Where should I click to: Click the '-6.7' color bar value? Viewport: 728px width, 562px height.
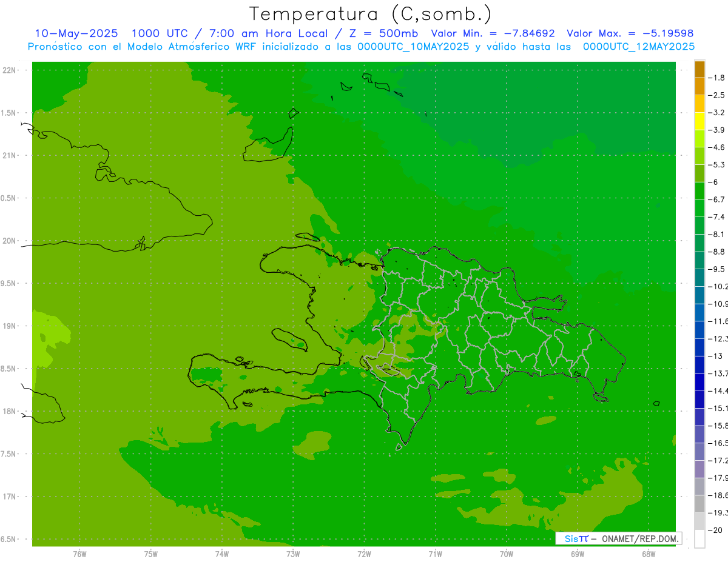click(716, 199)
